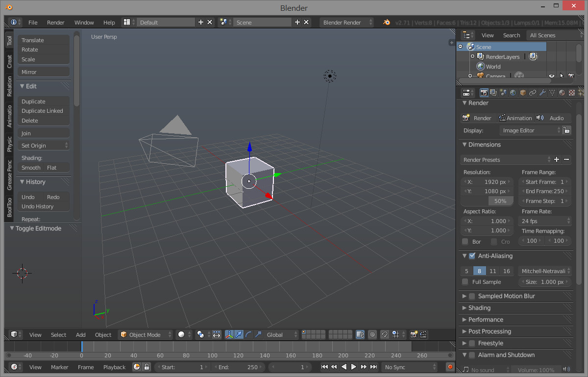The height and width of the screenshot is (377, 588).
Task: Click the scale manipulator icon
Action: (x=258, y=334)
